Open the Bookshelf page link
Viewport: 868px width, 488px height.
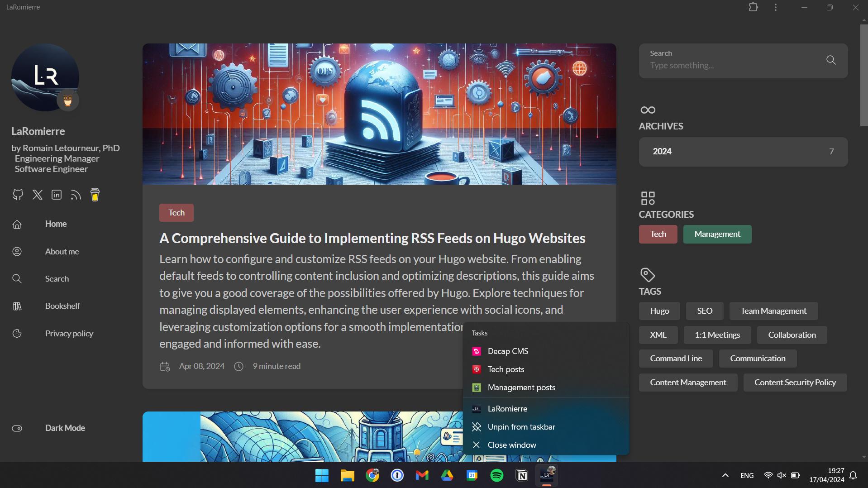pyautogui.click(x=62, y=306)
